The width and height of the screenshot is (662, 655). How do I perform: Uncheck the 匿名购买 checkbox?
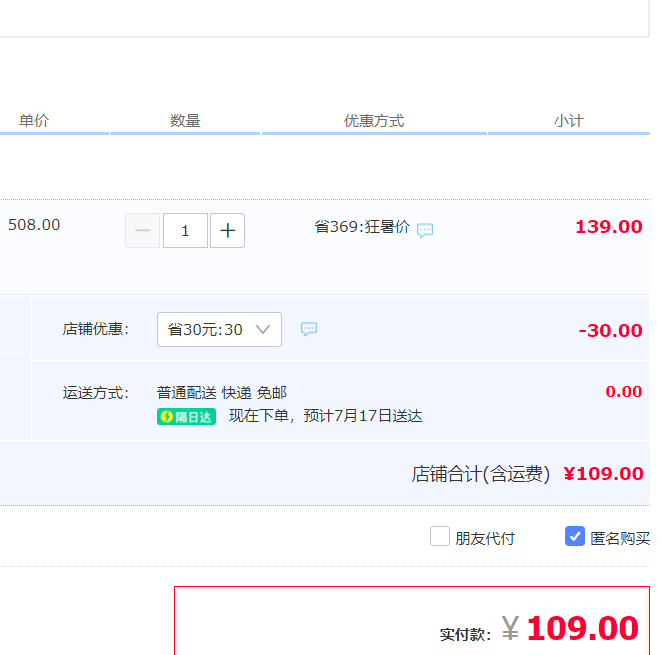(575, 536)
